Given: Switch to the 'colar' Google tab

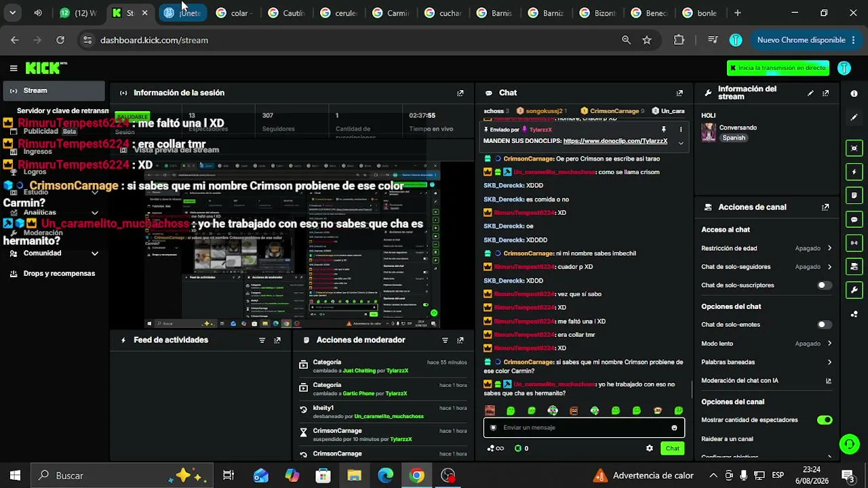Looking at the screenshot, I should [x=235, y=13].
